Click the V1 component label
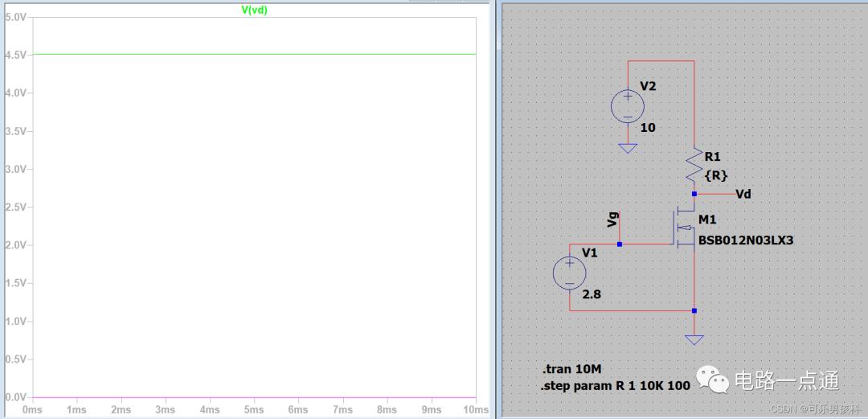Screen dimensions: 868x419 [x=590, y=253]
